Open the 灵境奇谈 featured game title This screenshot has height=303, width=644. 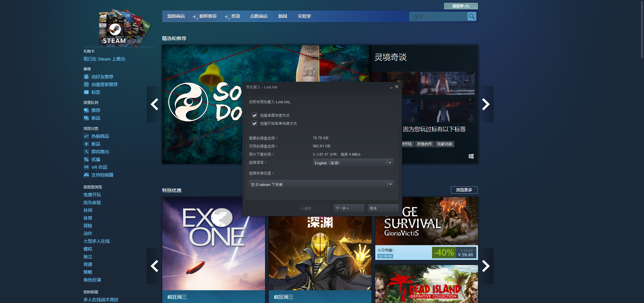pos(390,57)
